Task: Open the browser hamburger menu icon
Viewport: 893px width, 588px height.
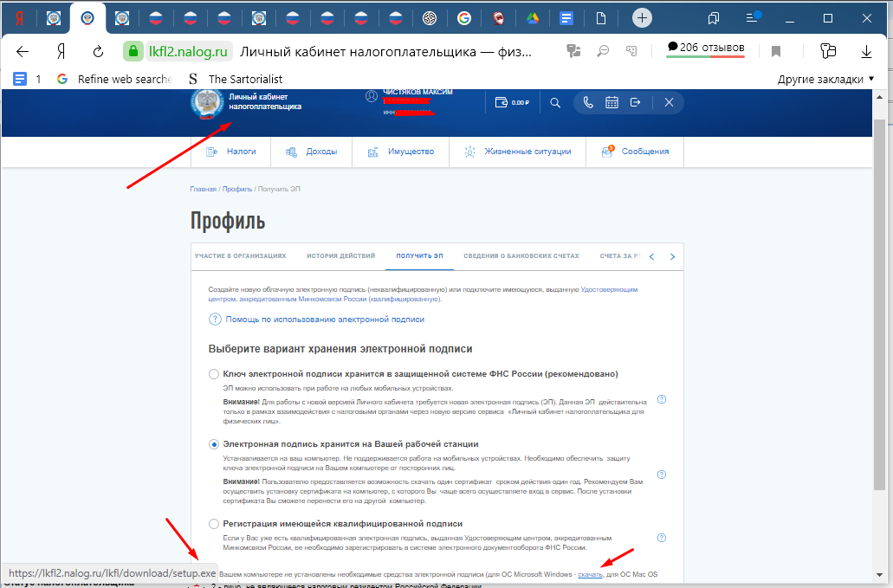Action: click(754, 17)
